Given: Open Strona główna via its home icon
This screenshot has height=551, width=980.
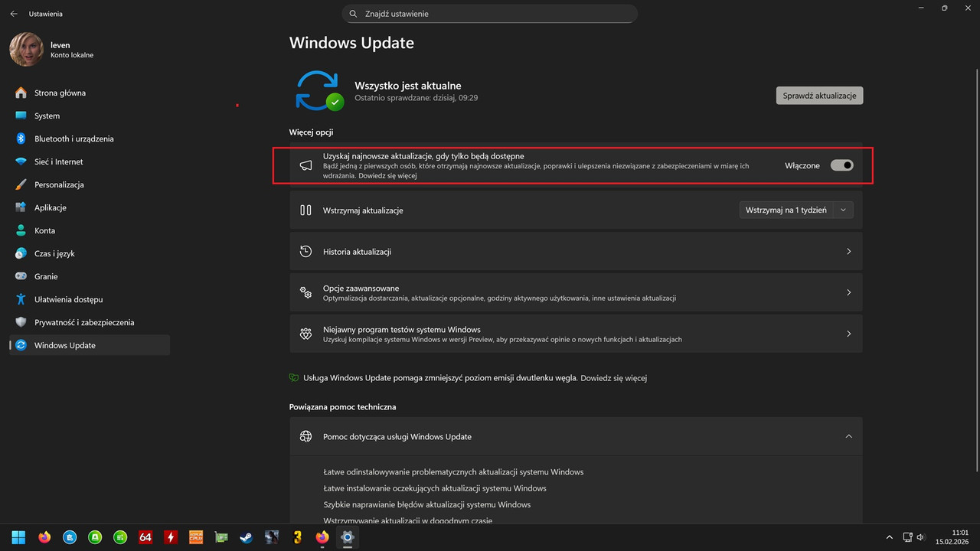Looking at the screenshot, I should tap(21, 93).
